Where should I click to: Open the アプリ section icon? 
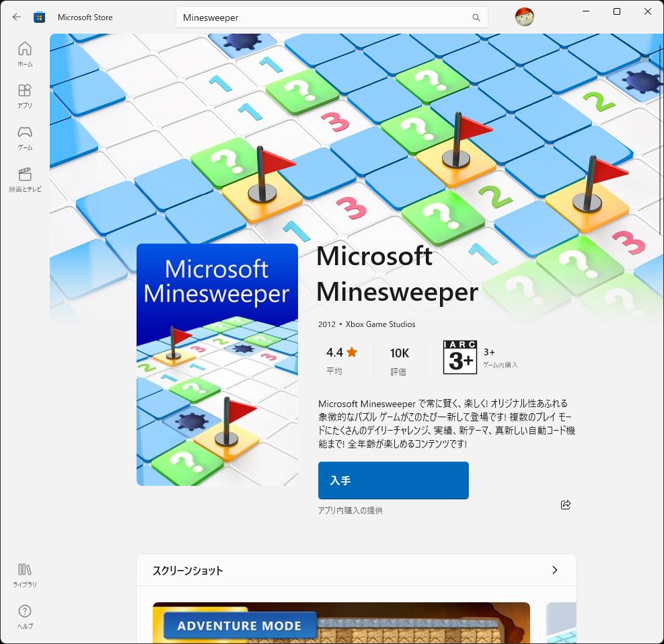25,95
